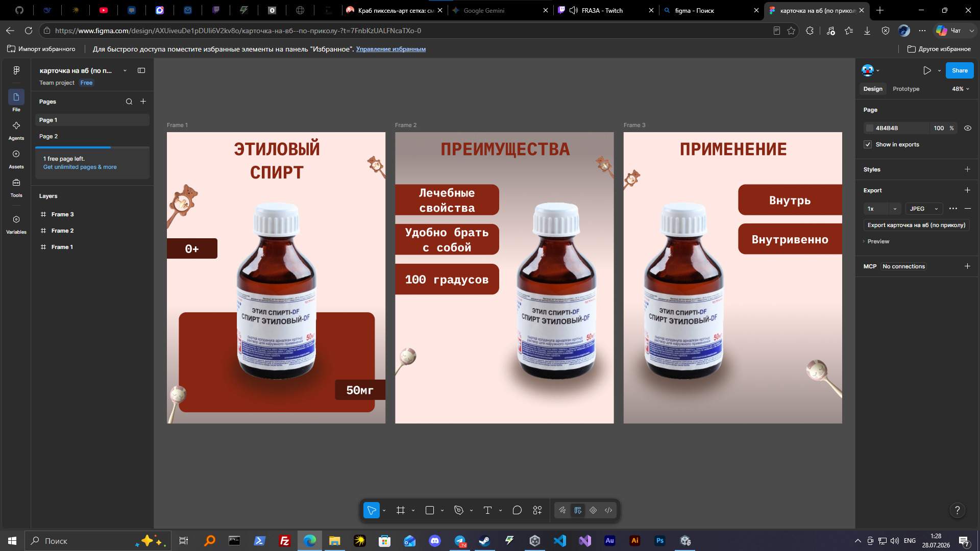Expand the export Preview section

pyautogui.click(x=876, y=241)
